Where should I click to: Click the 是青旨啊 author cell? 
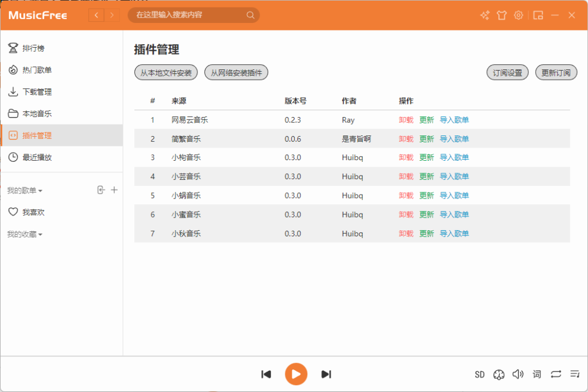click(356, 139)
